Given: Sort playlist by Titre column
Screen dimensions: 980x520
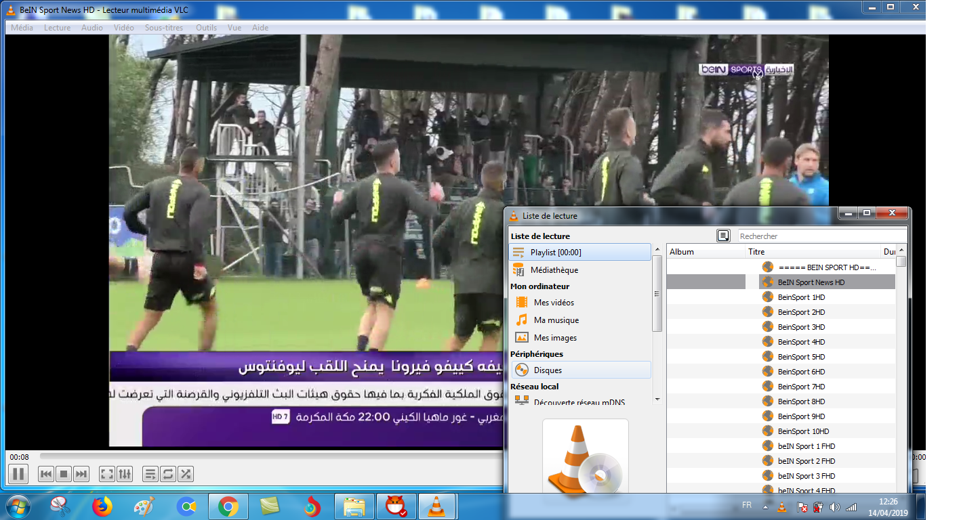Looking at the screenshot, I should click(x=813, y=252).
